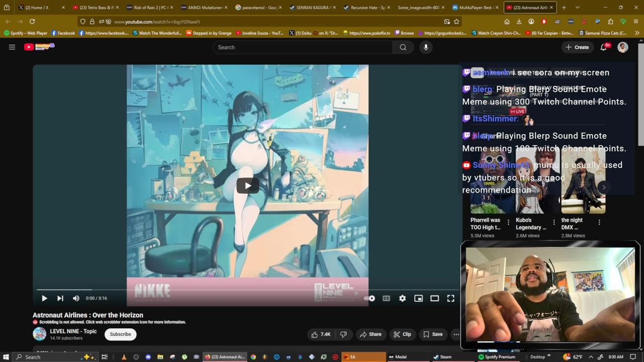
Task: Open YouTube notifications bell
Action: point(604,47)
